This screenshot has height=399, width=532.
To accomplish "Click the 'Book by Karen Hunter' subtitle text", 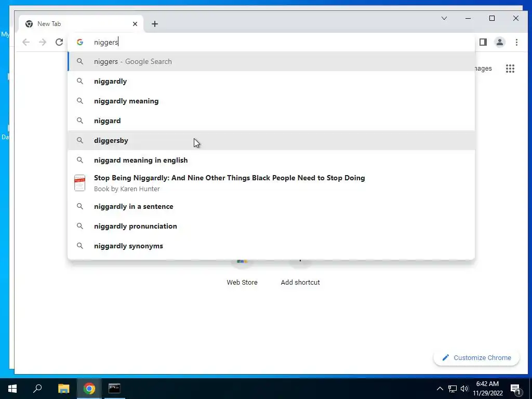I will pos(127,189).
